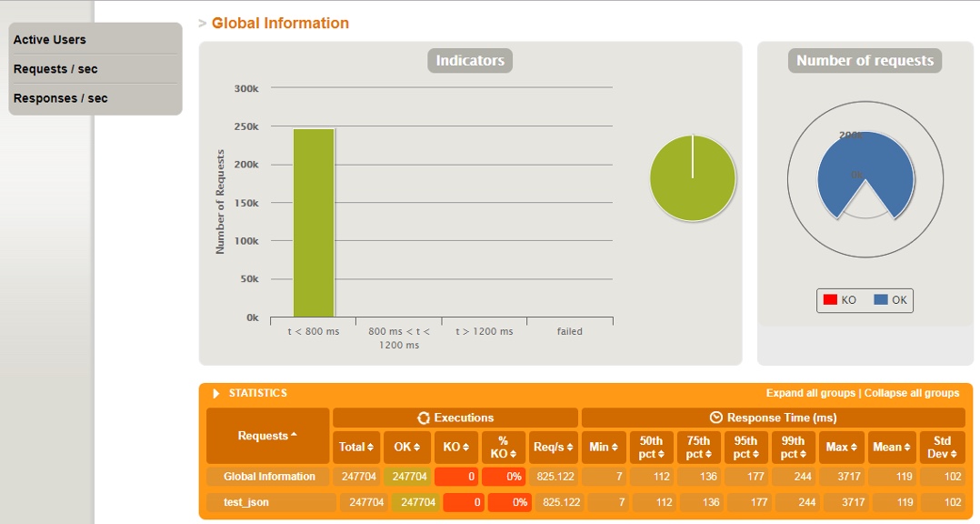The image size is (980, 524).
Task: Toggle the STATISTICS panel triangle
Action: coord(216,394)
